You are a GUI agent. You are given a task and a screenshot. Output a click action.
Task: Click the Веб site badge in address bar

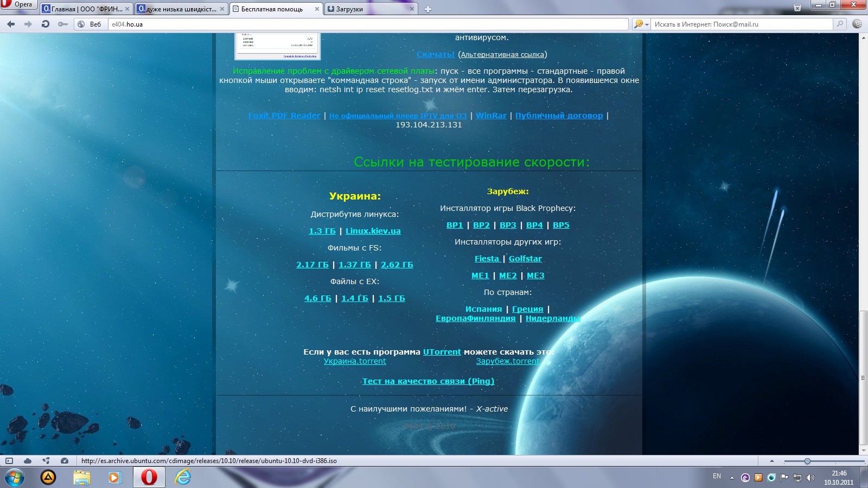coord(90,24)
